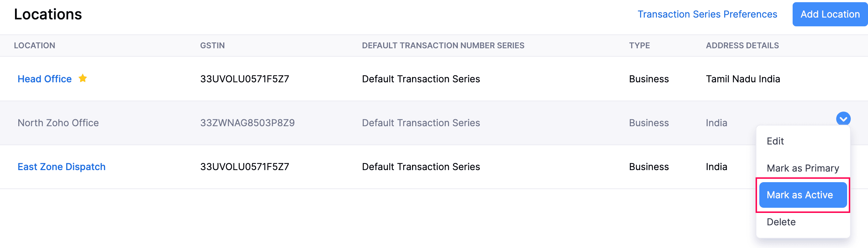
Task: Click Head Office GSTIN value 33UVOLU0571F5Z7
Action: tap(244, 79)
